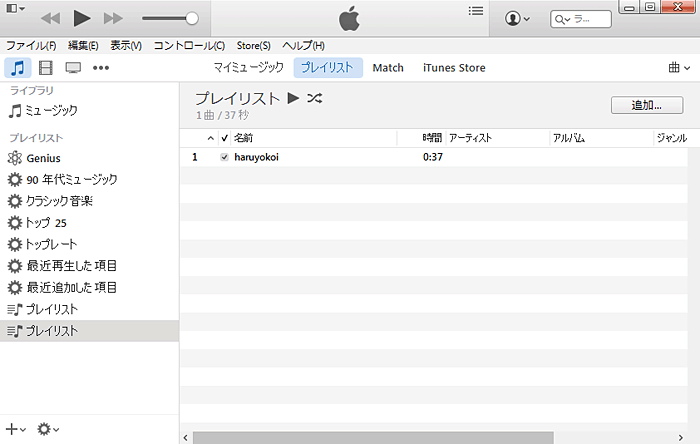Play the current track
This screenshot has height=444, width=700.
pos(82,18)
